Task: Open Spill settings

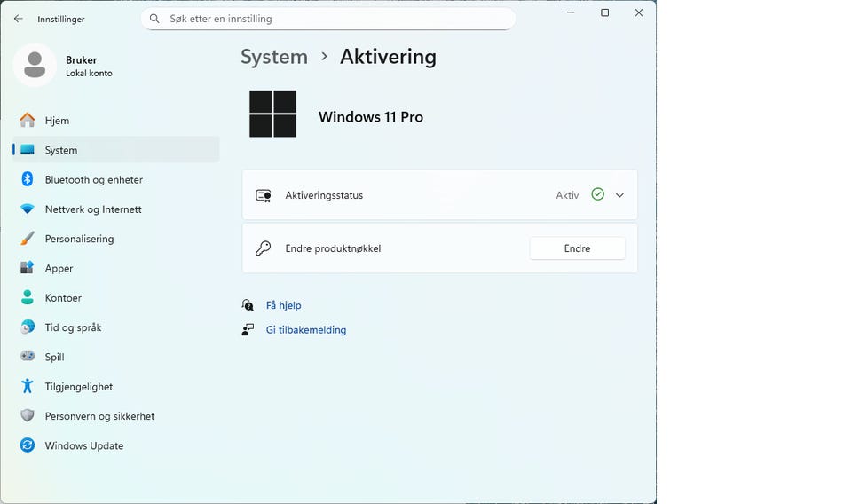Action: [x=115, y=357]
